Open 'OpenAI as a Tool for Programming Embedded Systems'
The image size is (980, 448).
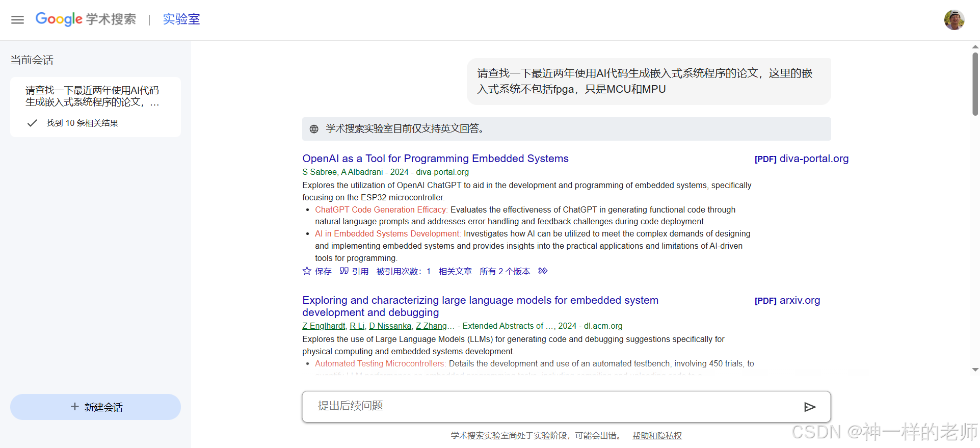click(x=435, y=159)
